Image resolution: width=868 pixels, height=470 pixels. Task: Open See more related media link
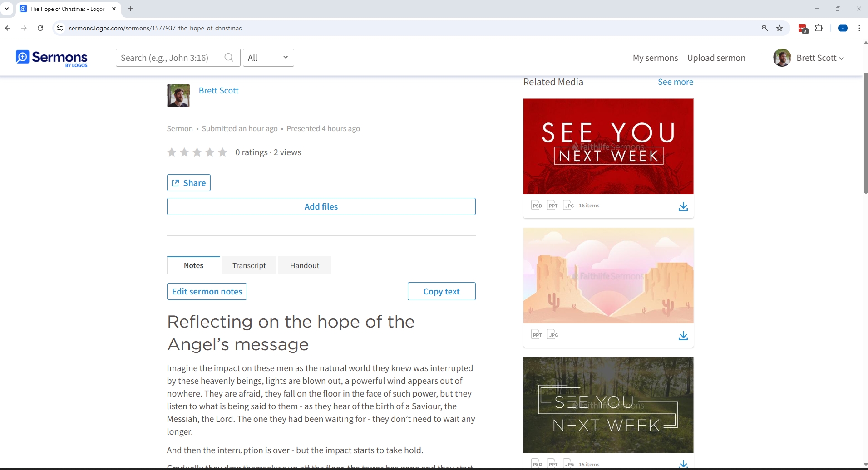coord(676,82)
